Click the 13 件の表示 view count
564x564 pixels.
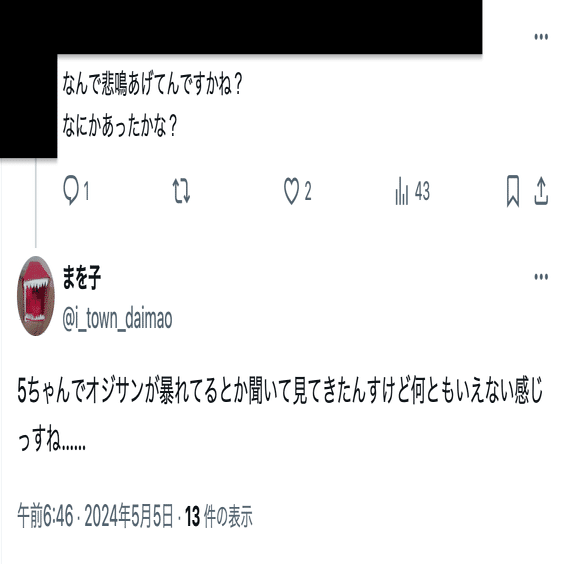pos(219,516)
